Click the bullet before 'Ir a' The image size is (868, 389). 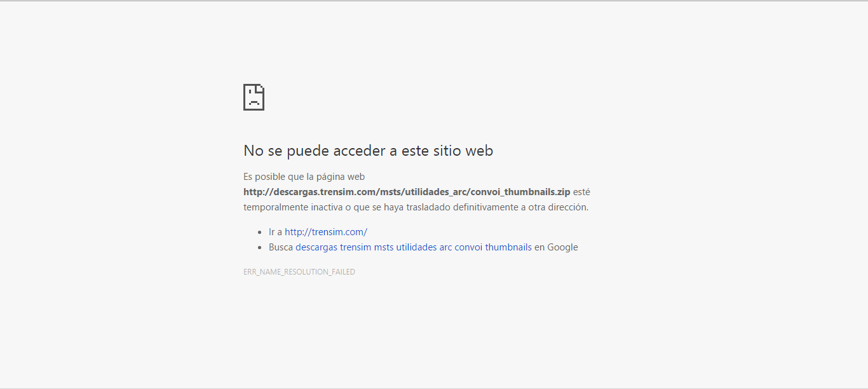260,233
